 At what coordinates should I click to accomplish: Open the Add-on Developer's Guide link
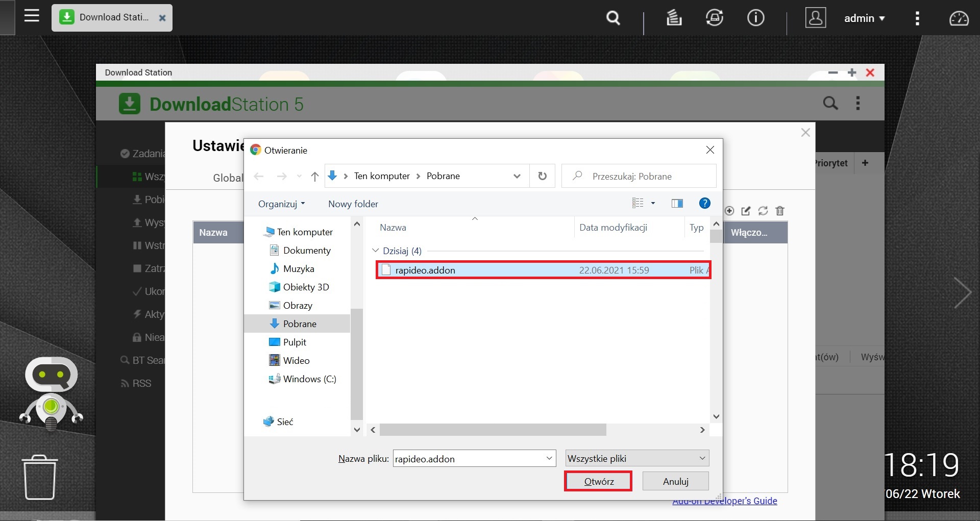pos(725,501)
